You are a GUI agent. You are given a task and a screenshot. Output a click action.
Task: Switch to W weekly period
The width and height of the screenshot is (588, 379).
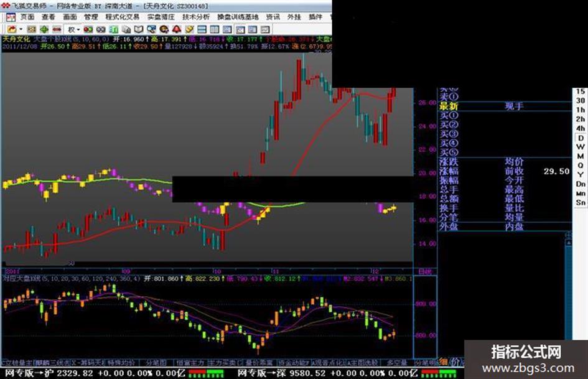580,147
